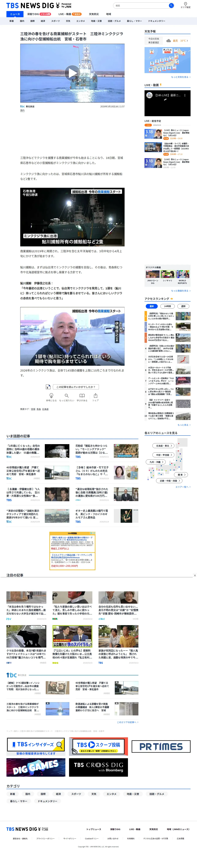The image size is (197, 868).
Task: Select 週間 ranking filter
Action: [x=183, y=306]
